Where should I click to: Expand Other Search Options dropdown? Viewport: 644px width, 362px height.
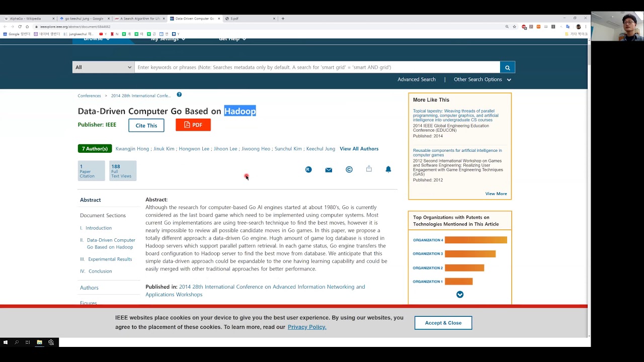pyautogui.click(x=482, y=79)
